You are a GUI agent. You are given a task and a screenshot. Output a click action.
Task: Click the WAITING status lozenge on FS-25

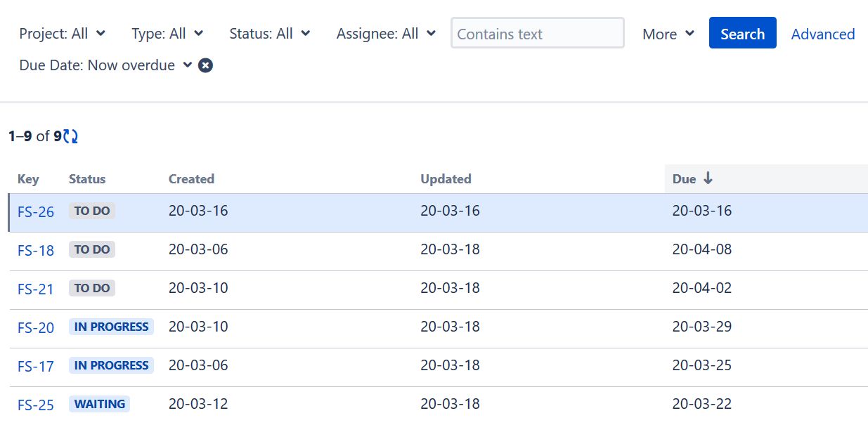pos(99,403)
